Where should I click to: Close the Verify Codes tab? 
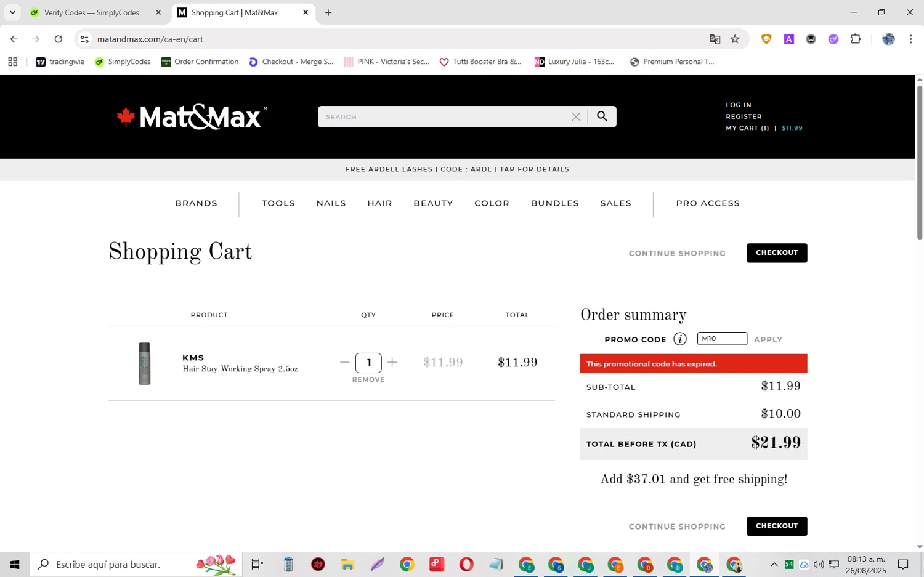click(x=158, y=12)
